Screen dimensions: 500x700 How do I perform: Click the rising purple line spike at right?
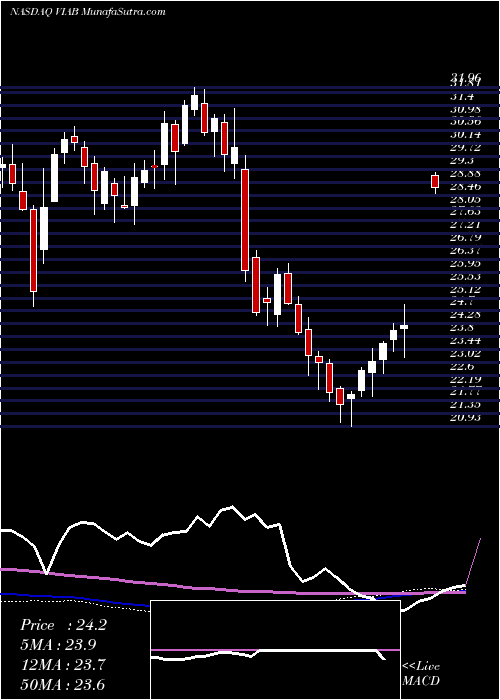pyautogui.click(x=474, y=562)
